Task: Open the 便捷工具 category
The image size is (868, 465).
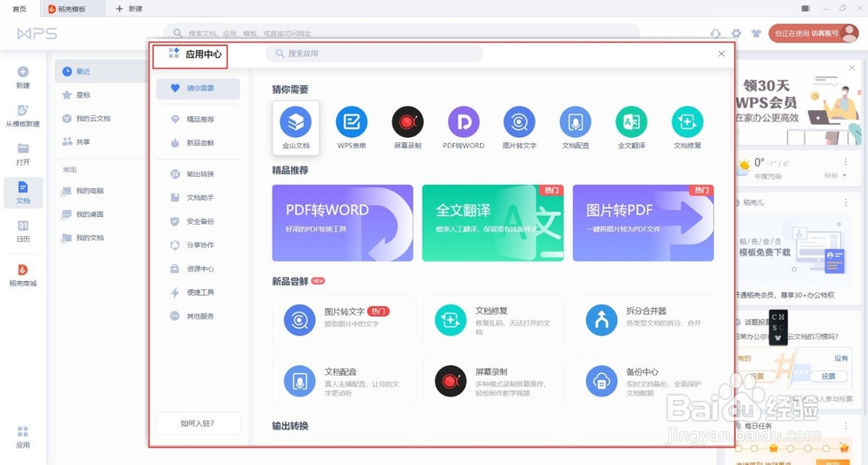Action: coord(198,292)
